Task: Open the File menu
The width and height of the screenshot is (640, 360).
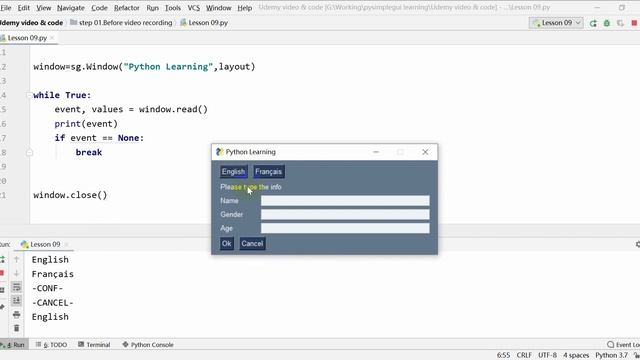Action: pos(6,8)
